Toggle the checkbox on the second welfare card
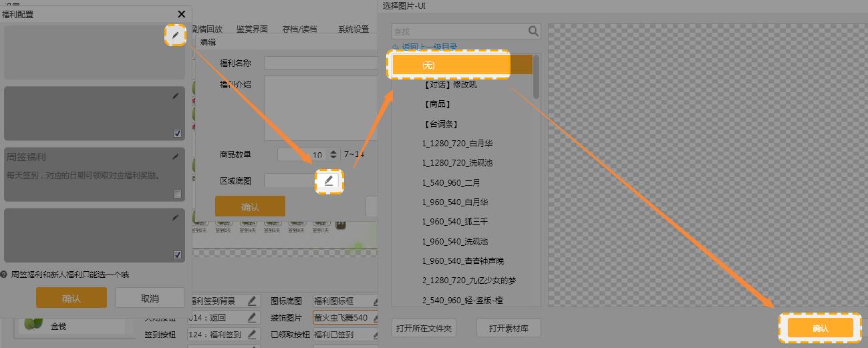The image size is (868, 348). click(x=177, y=134)
